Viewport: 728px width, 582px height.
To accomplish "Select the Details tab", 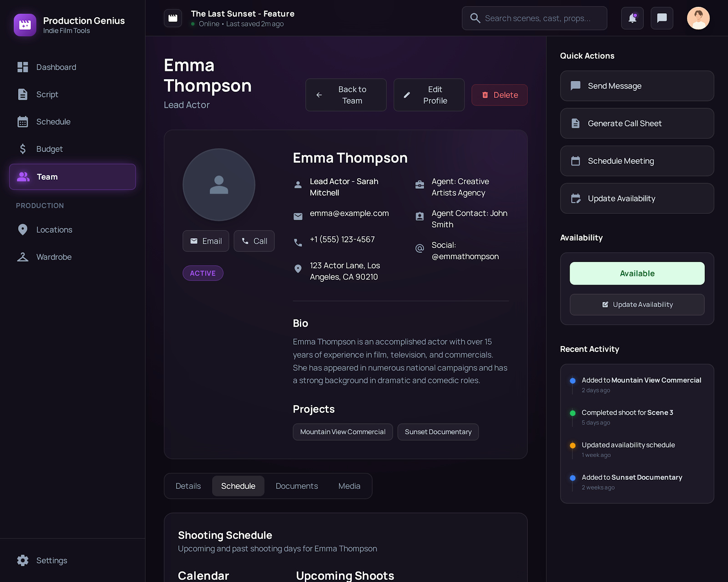I will [188, 486].
